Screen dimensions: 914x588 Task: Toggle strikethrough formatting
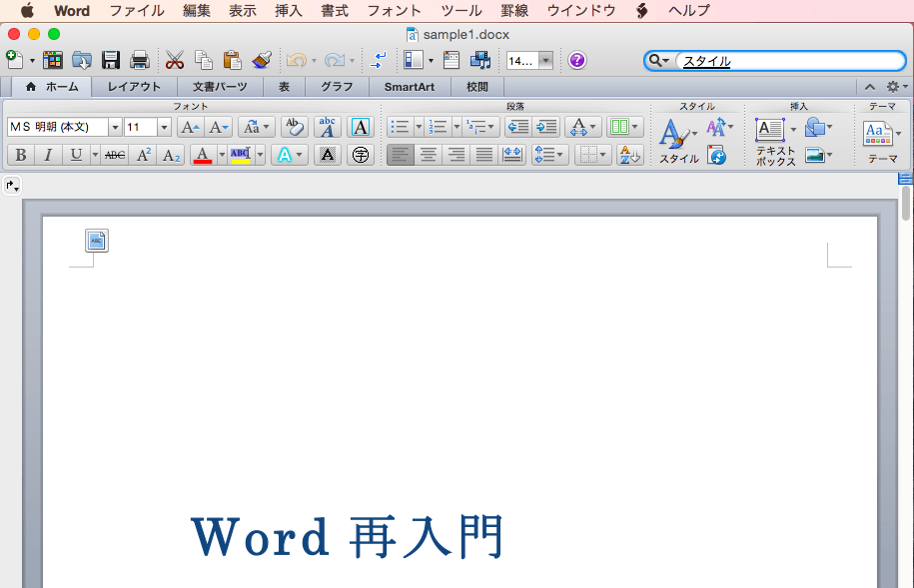coord(115,155)
